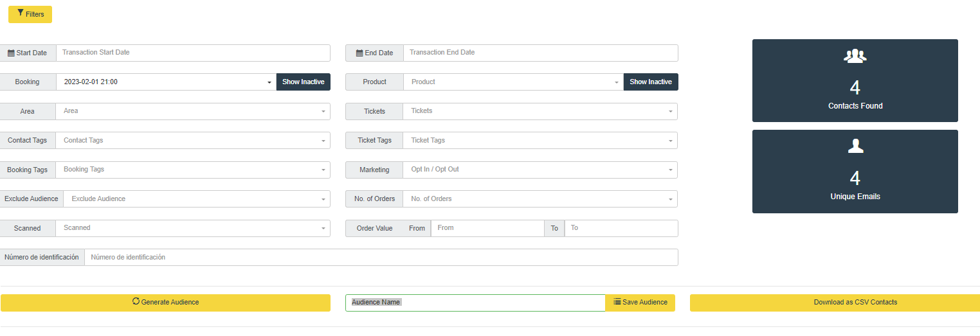Click the Tickets label
The width and height of the screenshot is (980, 336).
374,111
